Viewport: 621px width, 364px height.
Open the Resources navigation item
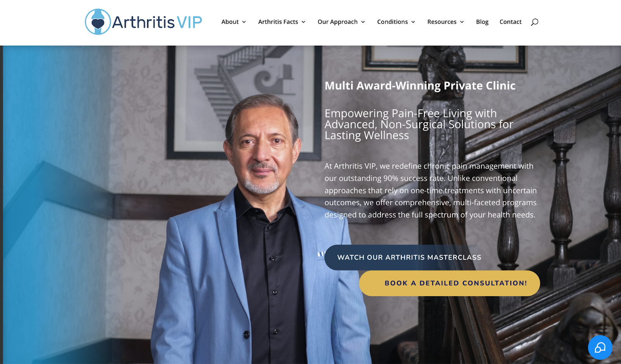442,22
